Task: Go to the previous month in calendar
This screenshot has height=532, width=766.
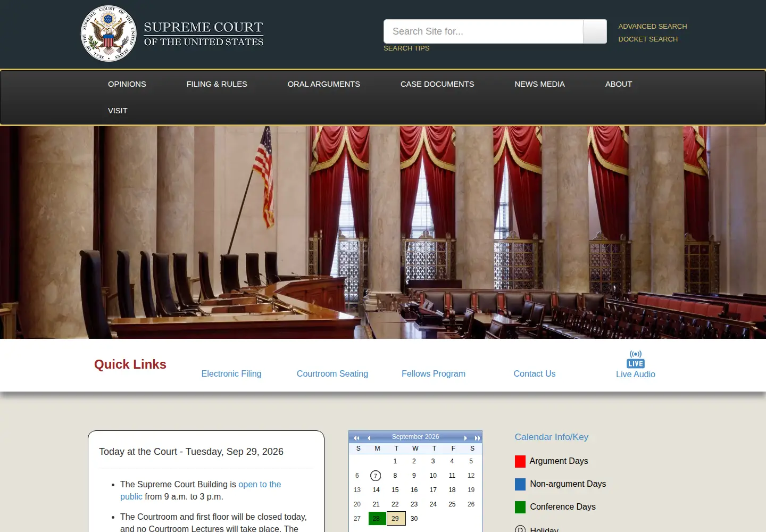Action: pos(369,438)
